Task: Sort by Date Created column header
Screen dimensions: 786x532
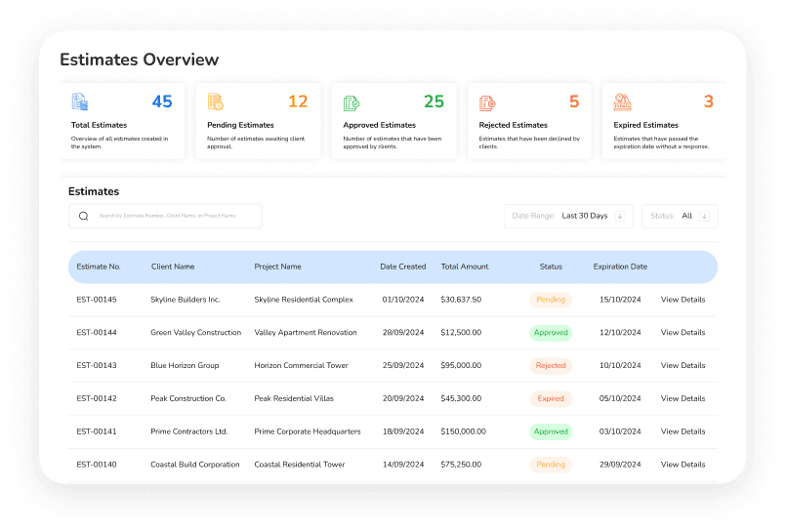Action: (403, 266)
